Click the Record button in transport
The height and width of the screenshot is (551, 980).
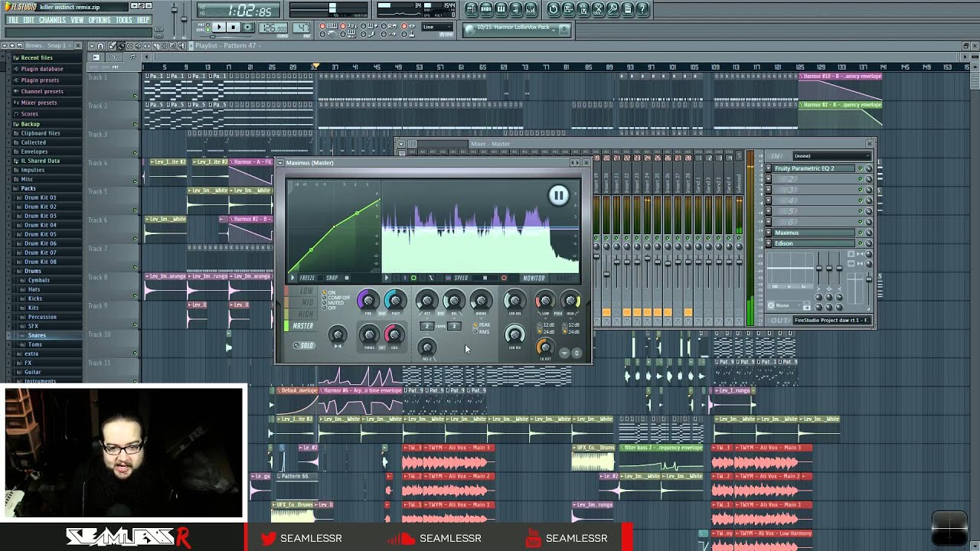click(x=247, y=27)
